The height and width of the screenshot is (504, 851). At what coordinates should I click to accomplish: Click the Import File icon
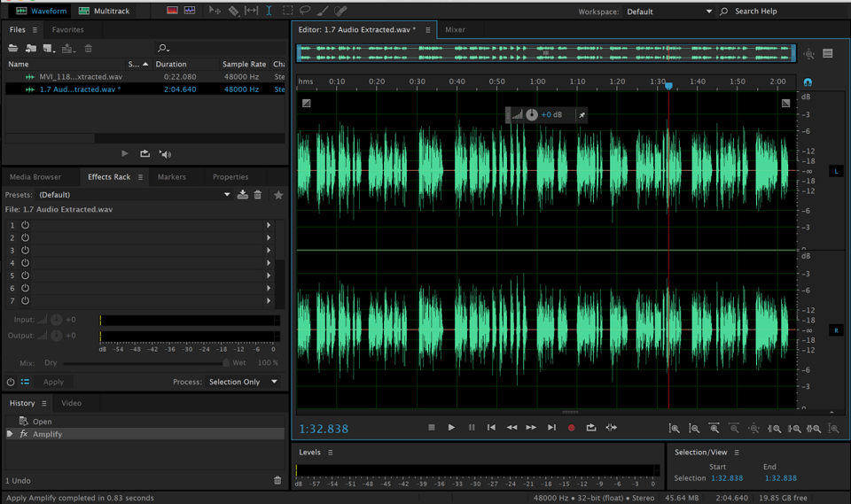pyautogui.click(x=31, y=49)
